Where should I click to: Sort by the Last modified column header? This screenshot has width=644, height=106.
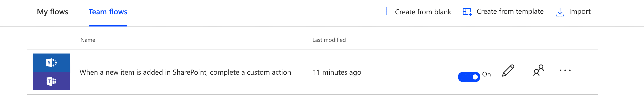click(329, 40)
